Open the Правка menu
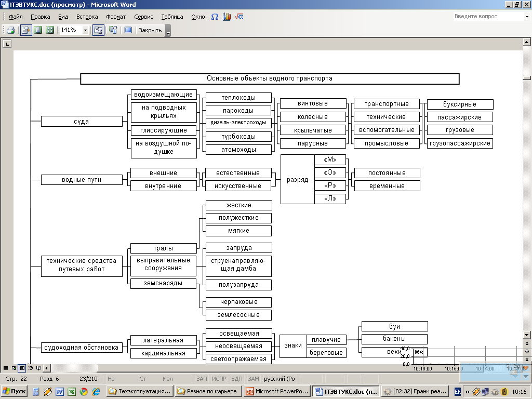 (41, 17)
